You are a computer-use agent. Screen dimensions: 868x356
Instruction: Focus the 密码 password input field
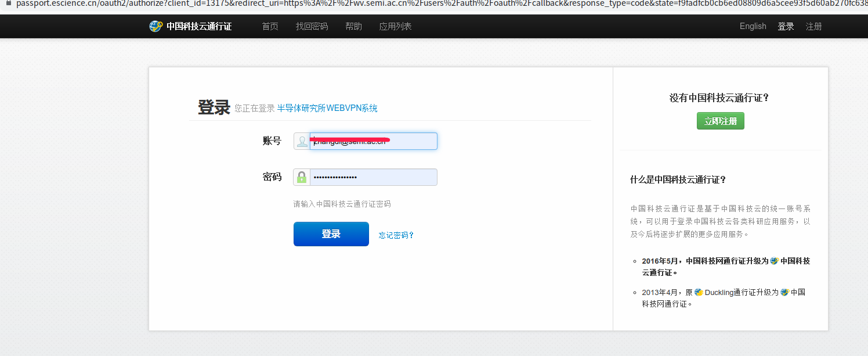point(373,177)
